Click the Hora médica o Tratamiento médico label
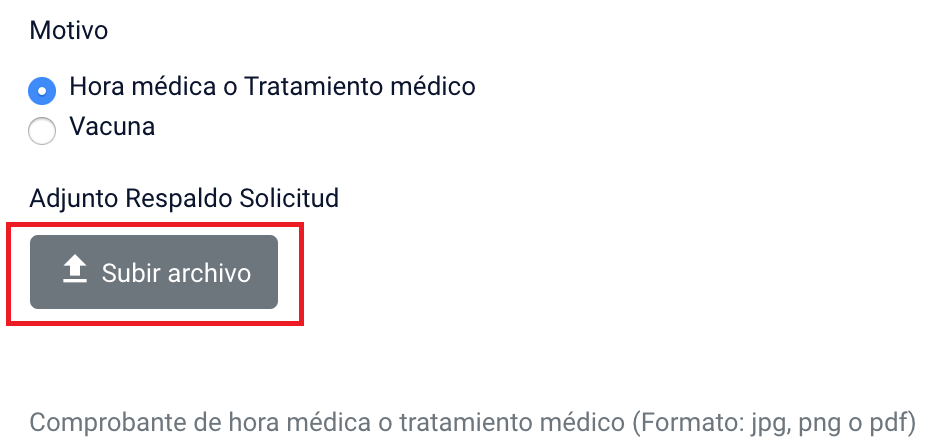 coord(272,87)
